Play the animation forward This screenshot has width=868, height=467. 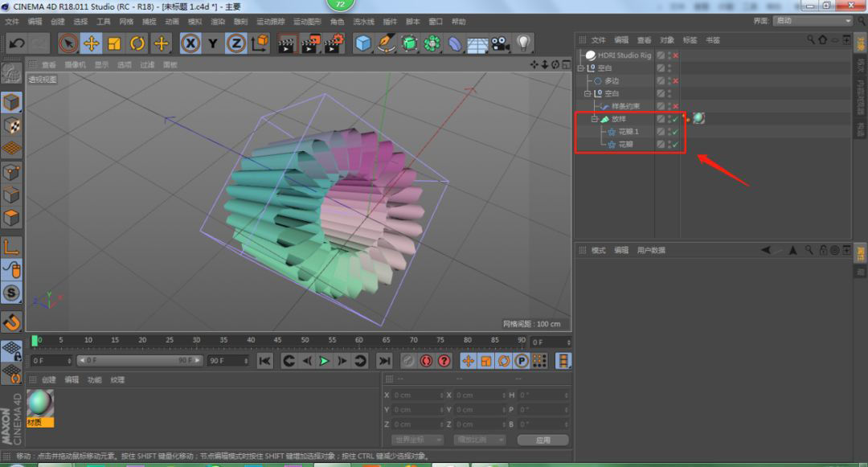point(325,361)
